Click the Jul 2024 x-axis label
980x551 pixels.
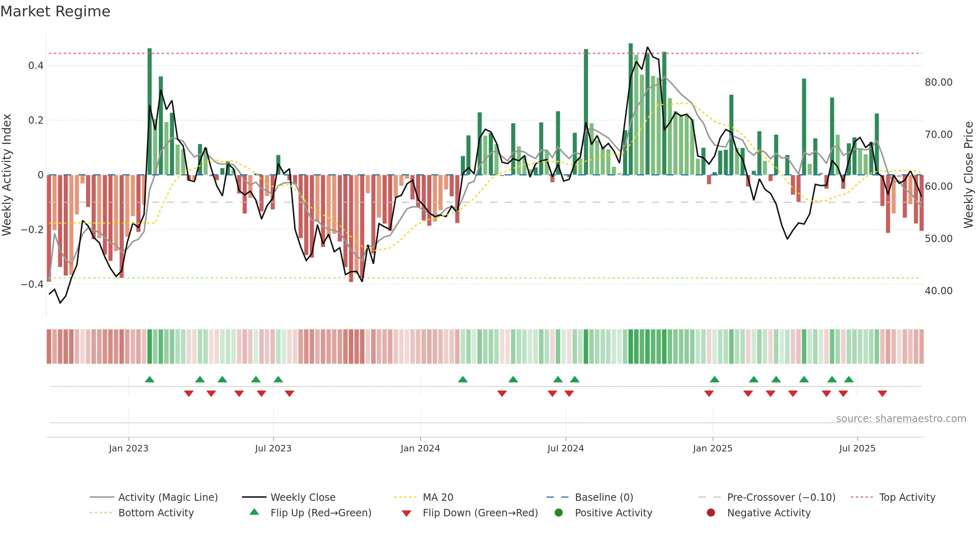coord(566,448)
